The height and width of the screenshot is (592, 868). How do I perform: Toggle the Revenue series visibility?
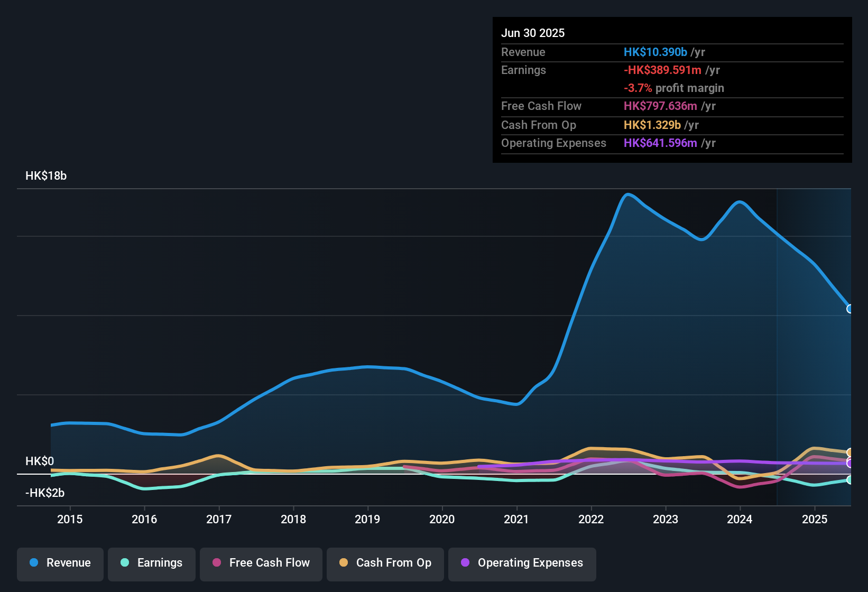[x=60, y=563]
